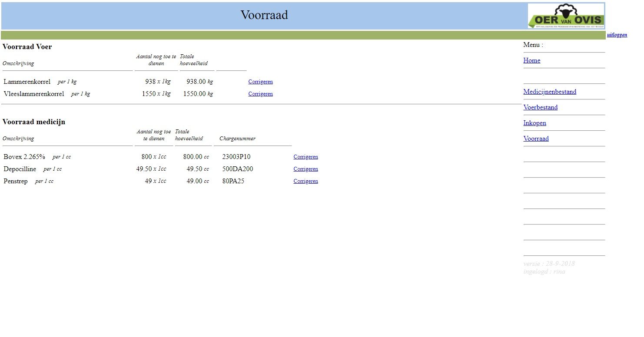Image resolution: width=644 pixels, height=337 pixels.
Task: Correct the Depocilline stock row
Action: (305, 169)
